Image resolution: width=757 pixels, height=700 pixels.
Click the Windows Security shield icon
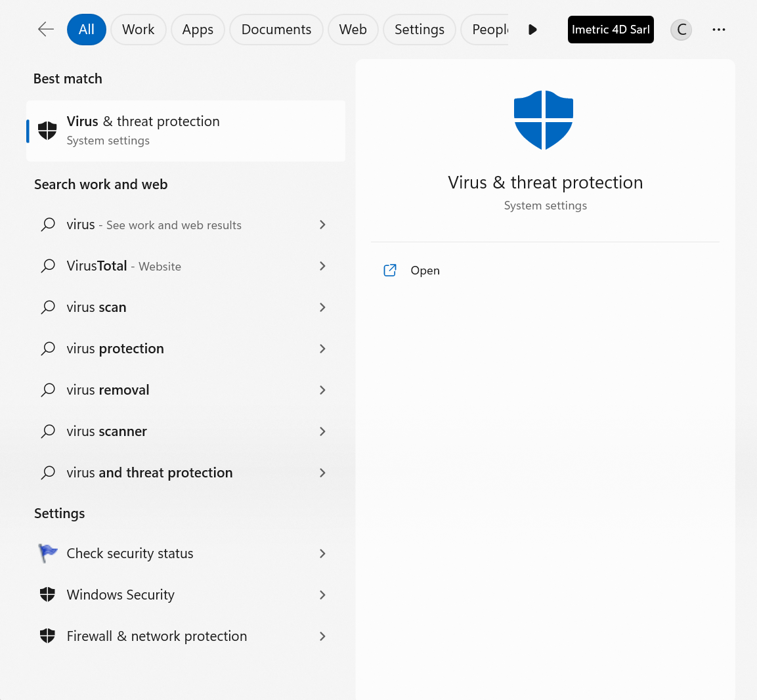[x=47, y=595]
